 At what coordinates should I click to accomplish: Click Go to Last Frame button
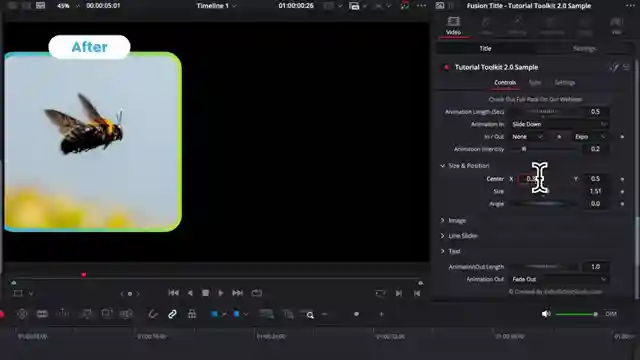[x=237, y=293]
